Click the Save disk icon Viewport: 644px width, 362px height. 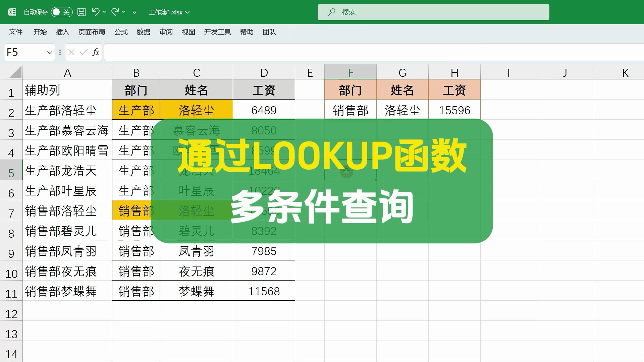(82, 12)
